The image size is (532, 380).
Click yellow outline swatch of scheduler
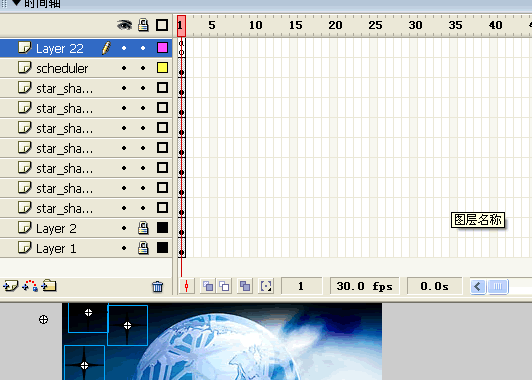pyautogui.click(x=162, y=68)
